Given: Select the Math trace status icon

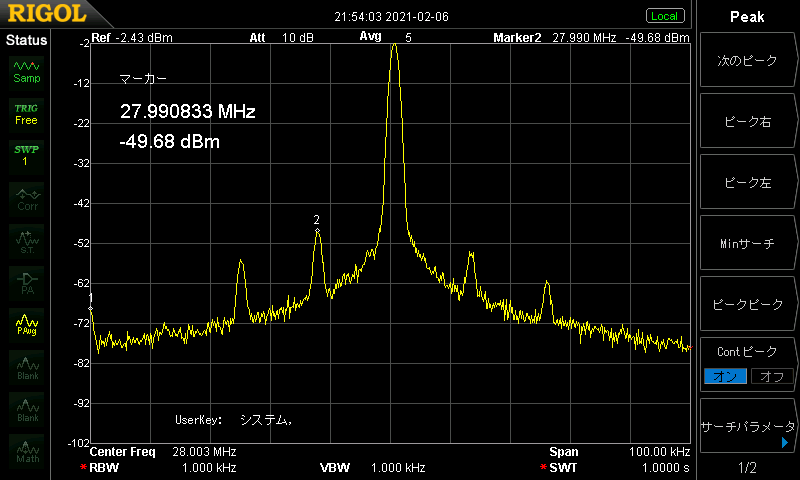Looking at the screenshot, I should click(27, 451).
